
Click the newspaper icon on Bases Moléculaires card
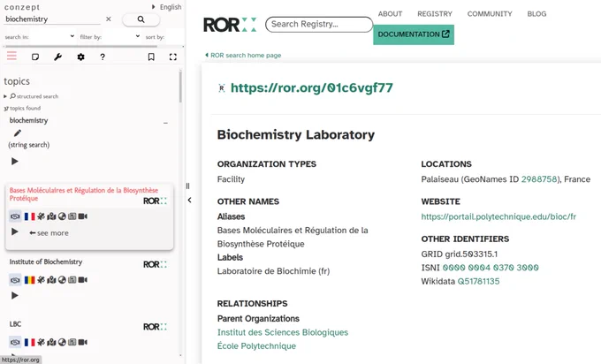click(72, 216)
